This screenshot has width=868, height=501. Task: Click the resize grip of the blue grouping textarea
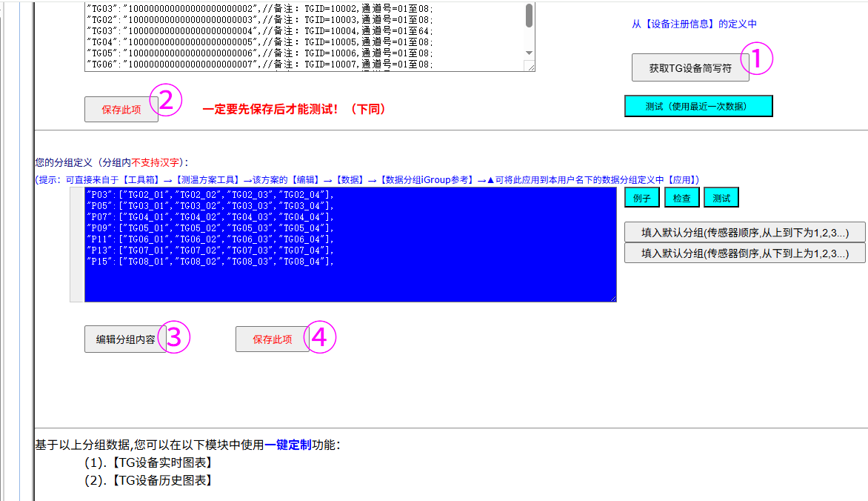[x=611, y=296]
